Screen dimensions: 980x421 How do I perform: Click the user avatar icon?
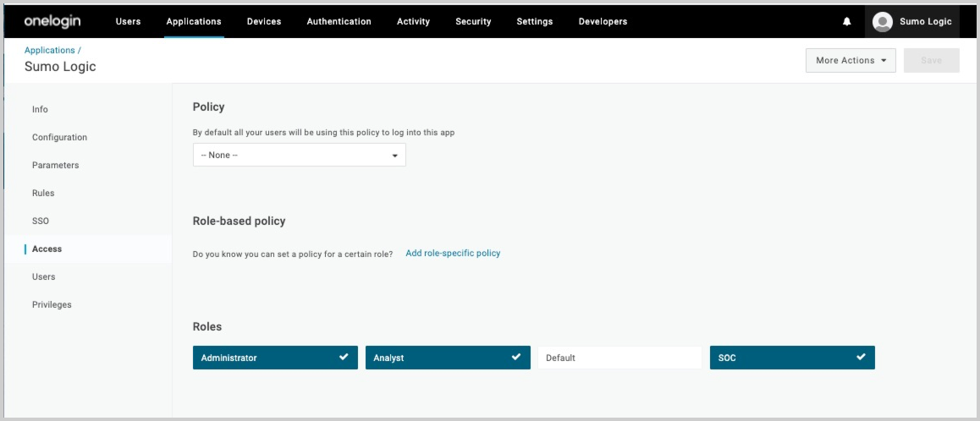tap(883, 22)
